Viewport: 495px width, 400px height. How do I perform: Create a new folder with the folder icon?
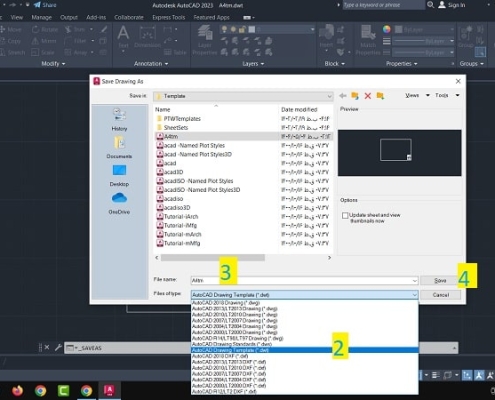380,96
